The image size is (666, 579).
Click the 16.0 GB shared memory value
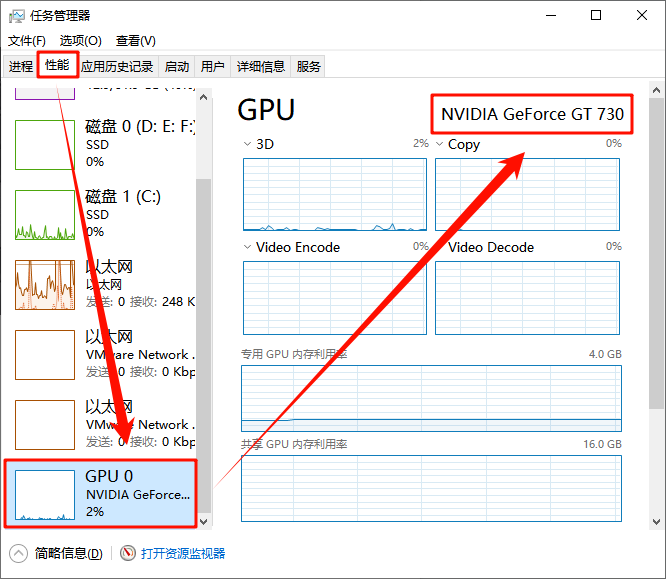tap(602, 444)
